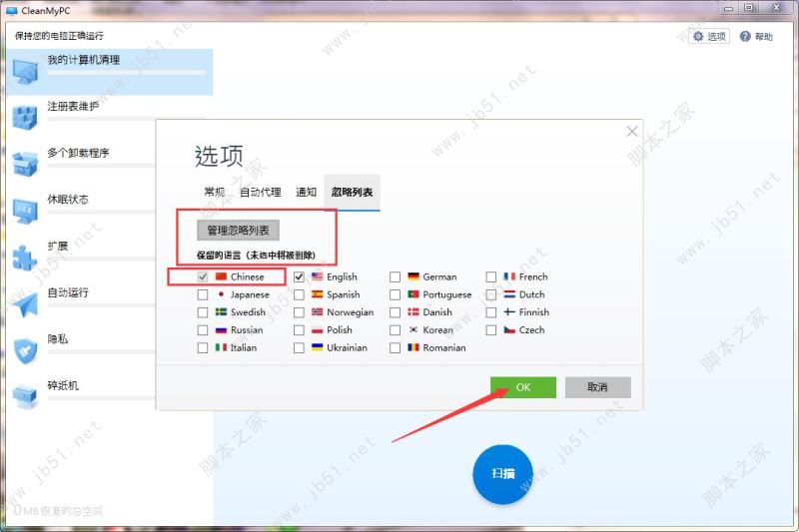Click the German flag icon
The image size is (799, 532).
(x=413, y=276)
